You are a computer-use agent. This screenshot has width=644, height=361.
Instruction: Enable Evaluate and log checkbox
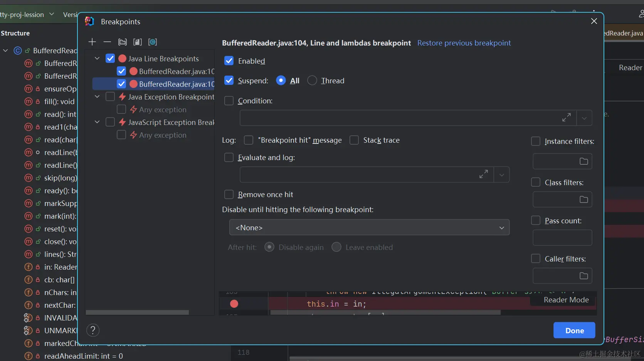[229, 157]
